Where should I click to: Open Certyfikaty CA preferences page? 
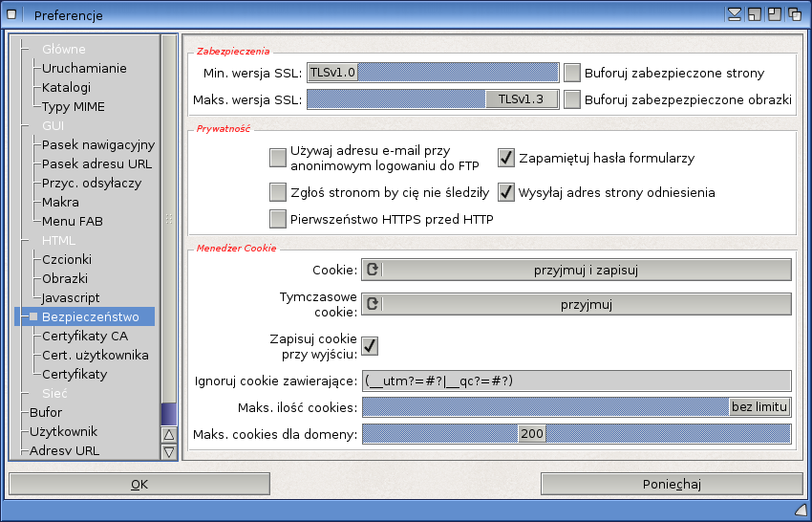[x=85, y=337]
